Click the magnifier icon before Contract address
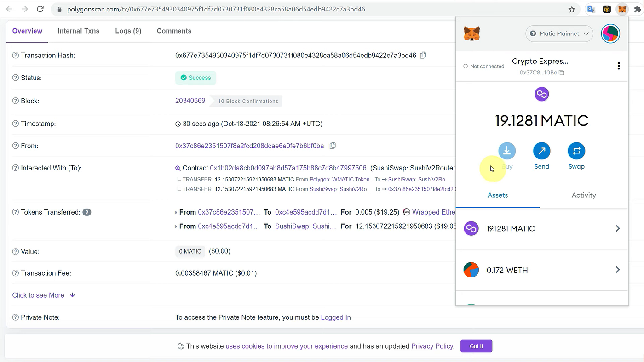This screenshot has width=644, height=362. click(x=178, y=168)
